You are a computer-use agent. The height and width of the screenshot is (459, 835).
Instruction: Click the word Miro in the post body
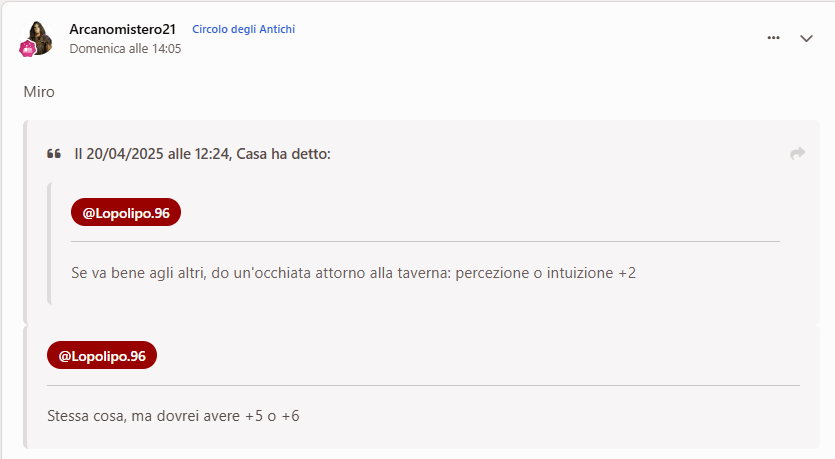click(x=39, y=92)
